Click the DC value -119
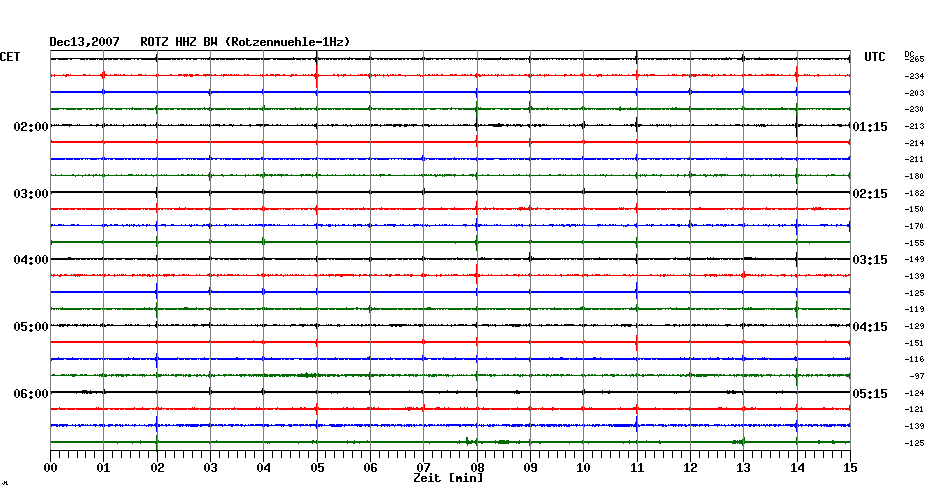 tap(914, 310)
